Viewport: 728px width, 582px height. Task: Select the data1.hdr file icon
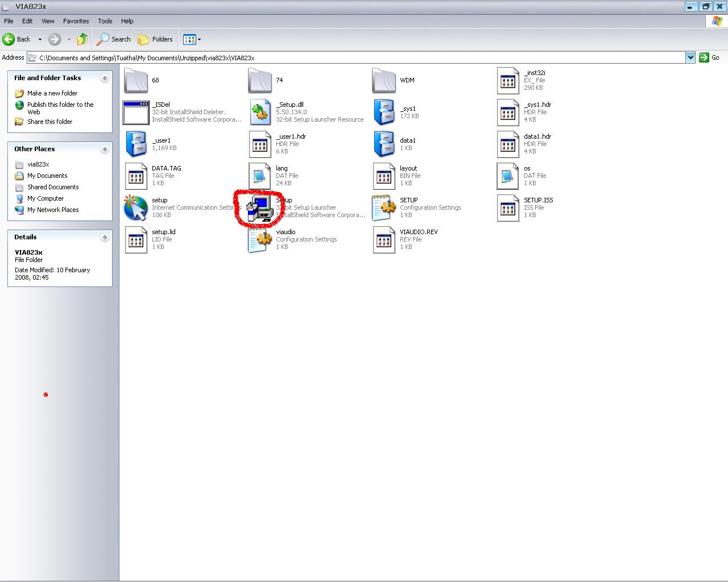(508, 144)
